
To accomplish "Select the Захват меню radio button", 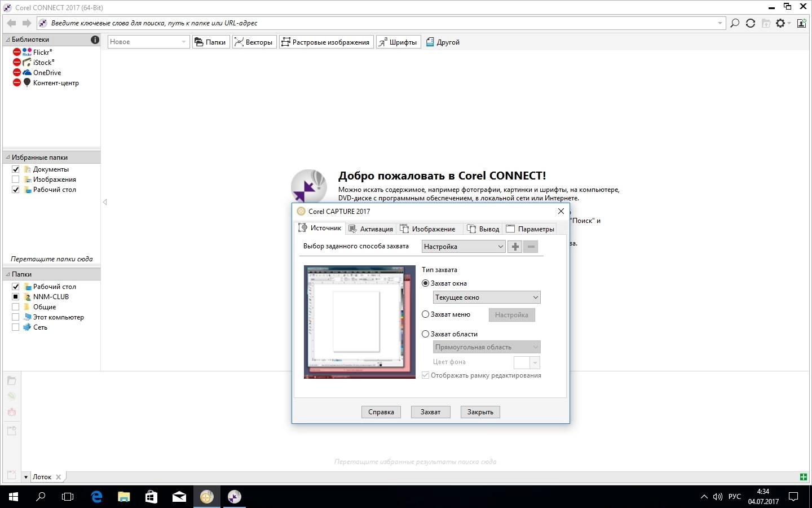I will click(x=426, y=314).
